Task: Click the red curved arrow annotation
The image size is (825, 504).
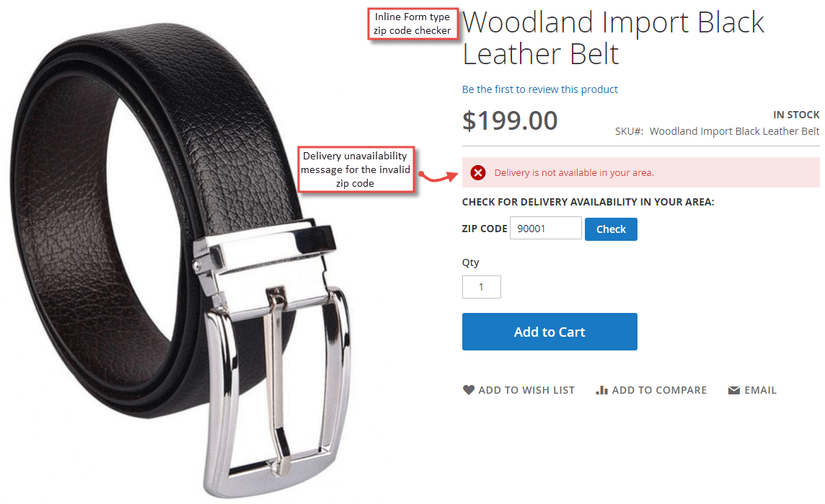Action: [437, 176]
